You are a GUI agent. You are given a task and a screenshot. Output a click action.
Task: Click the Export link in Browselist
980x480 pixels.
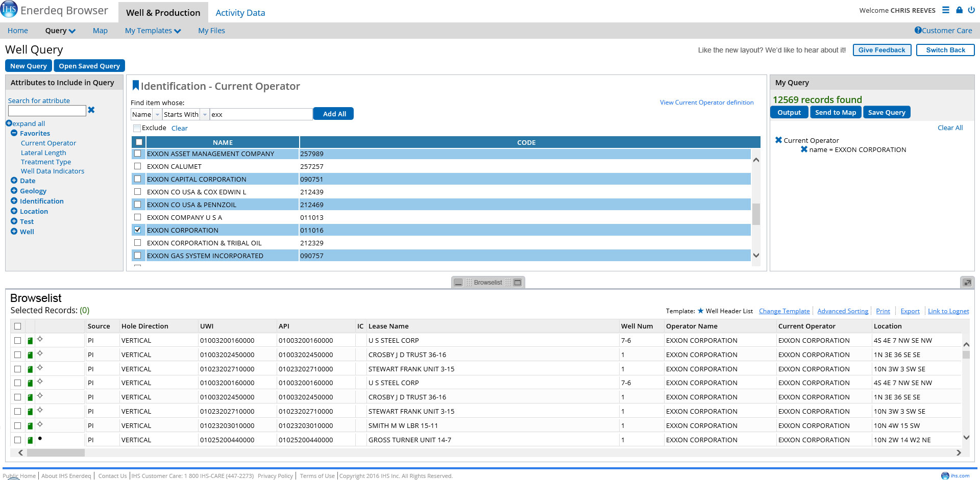pyautogui.click(x=910, y=311)
